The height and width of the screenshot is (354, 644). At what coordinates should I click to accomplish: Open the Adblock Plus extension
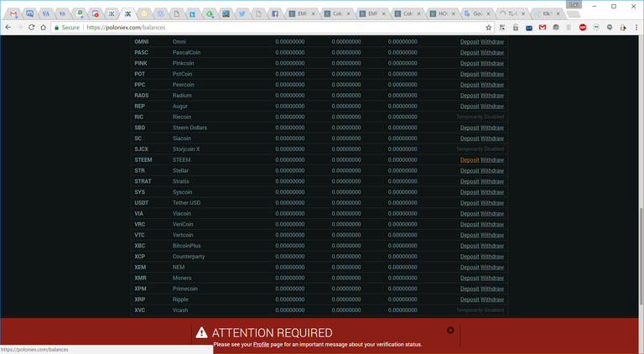coord(583,28)
